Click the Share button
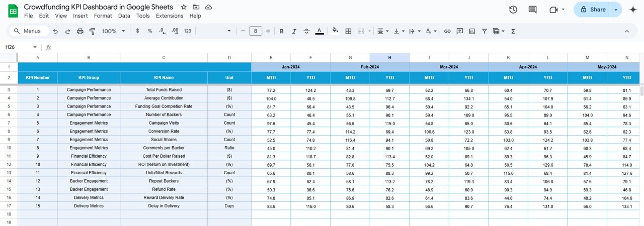The height and width of the screenshot is (226, 644). click(591, 10)
